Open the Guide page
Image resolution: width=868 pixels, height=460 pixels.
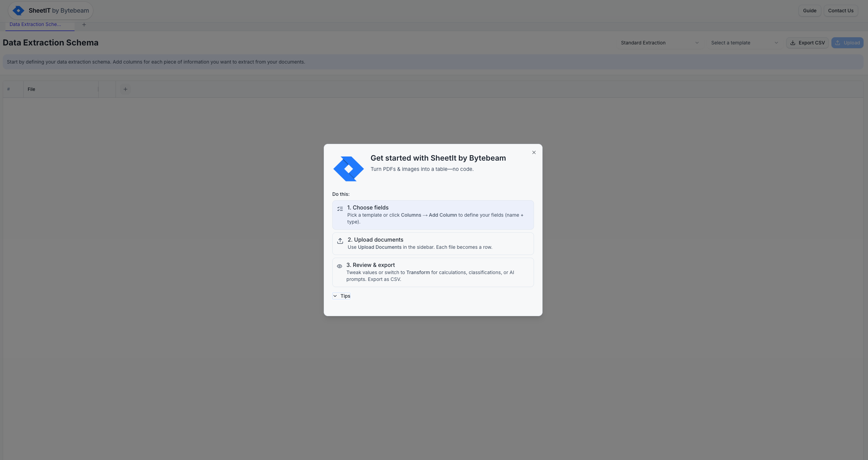pyautogui.click(x=809, y=11)
